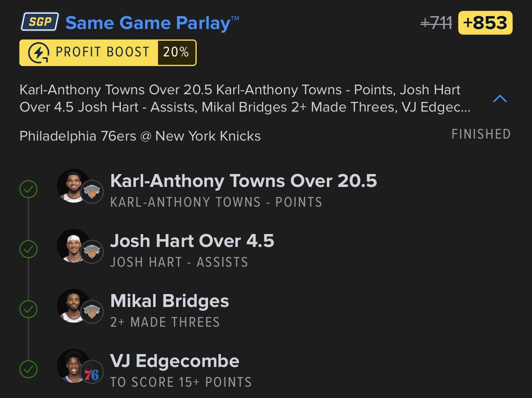
Task: Click Josh Hart player headshot
Action: coord(73,245)
